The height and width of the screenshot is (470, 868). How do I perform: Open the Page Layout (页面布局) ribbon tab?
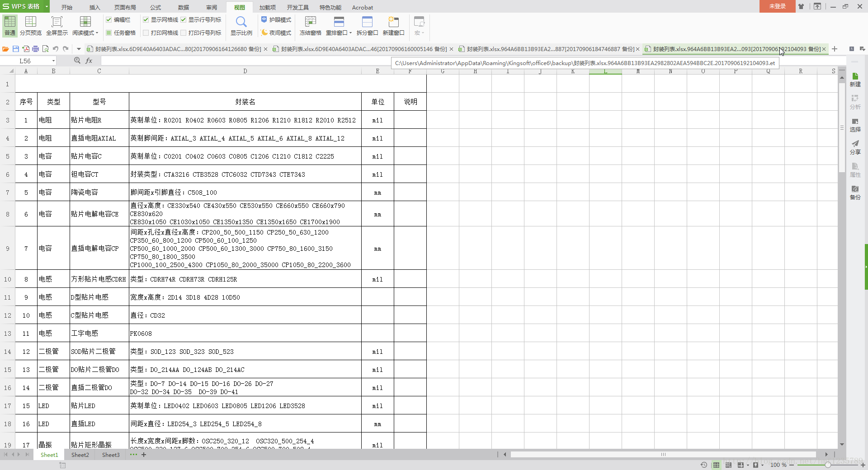click(125, 7)
